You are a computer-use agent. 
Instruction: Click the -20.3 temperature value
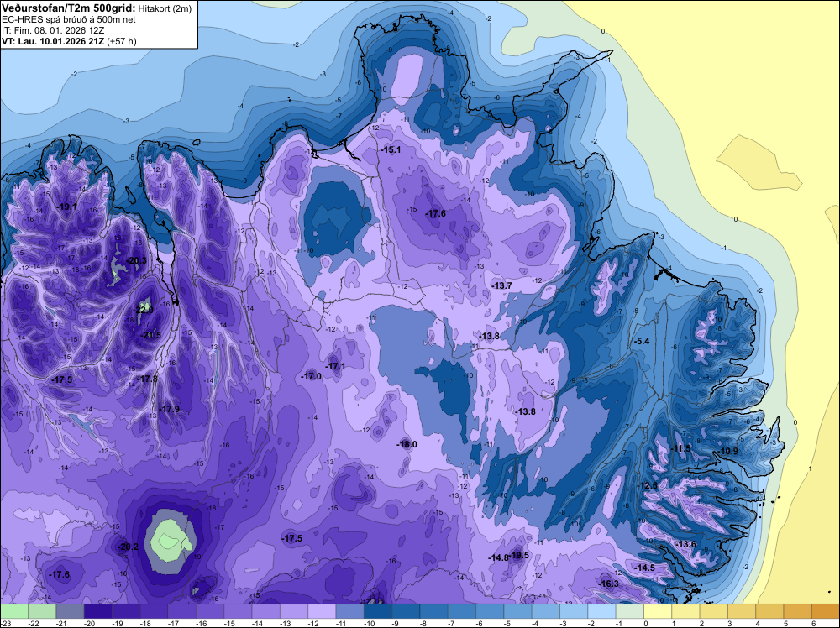(137, 261)
